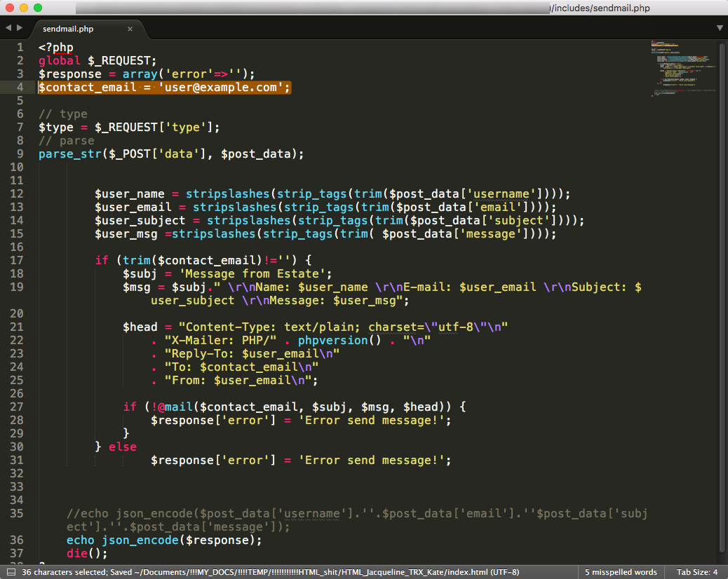The width and height of the screenshot is (728, 579).
Task: Click the green zoom window button
Action: click(37, 8)
